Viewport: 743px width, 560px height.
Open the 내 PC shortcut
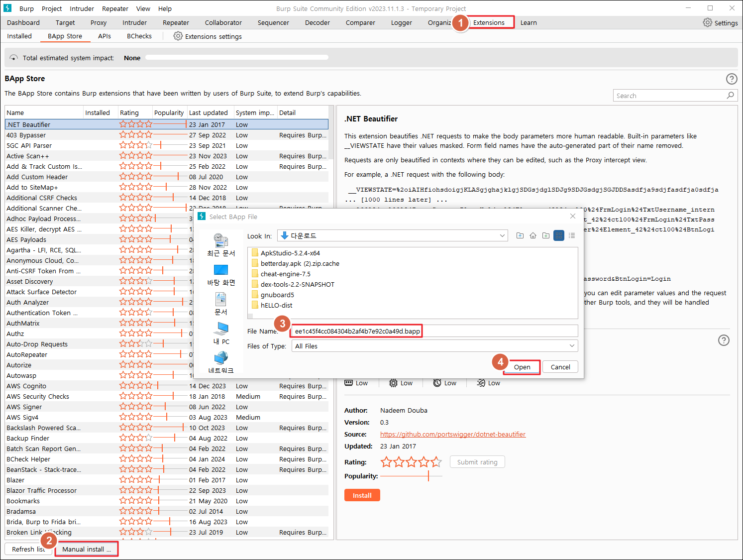pos(221,333)
